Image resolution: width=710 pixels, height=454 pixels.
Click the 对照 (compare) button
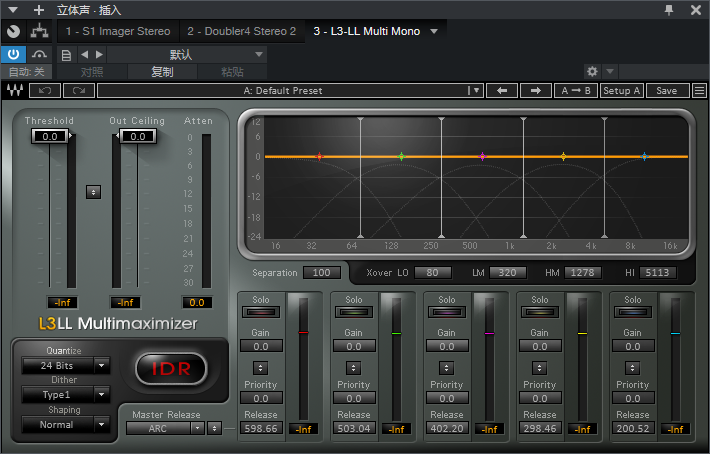[92, 72]
